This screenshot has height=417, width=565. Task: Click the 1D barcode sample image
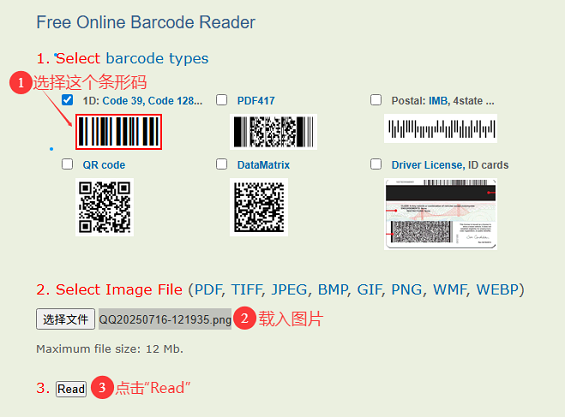119,132
